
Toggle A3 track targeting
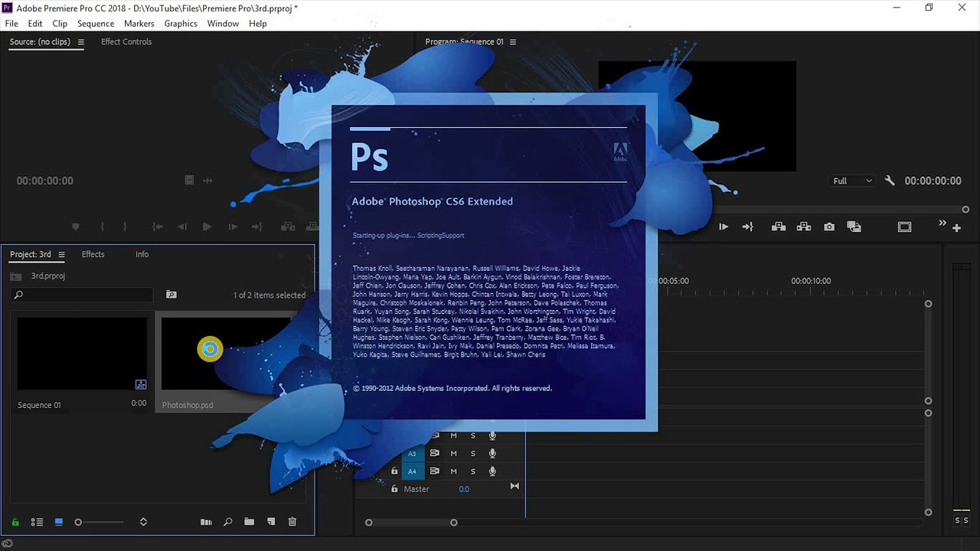tap(413, 453)
